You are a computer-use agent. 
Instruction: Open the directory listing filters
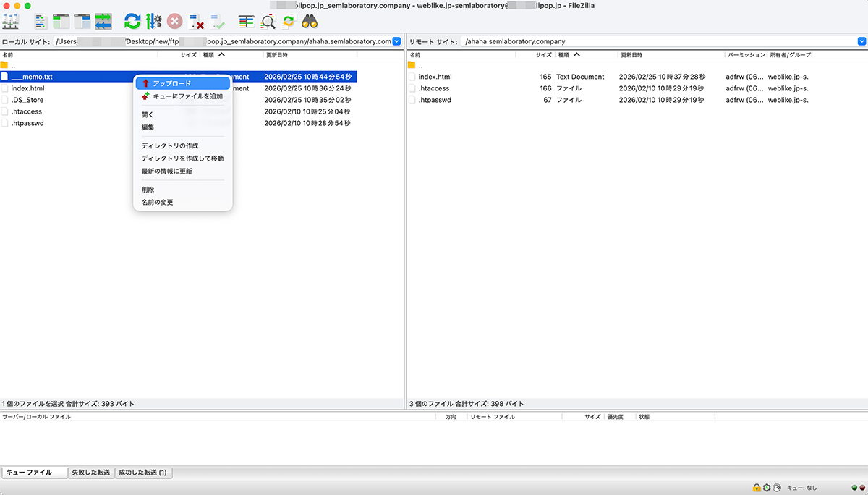coord(246,21)
